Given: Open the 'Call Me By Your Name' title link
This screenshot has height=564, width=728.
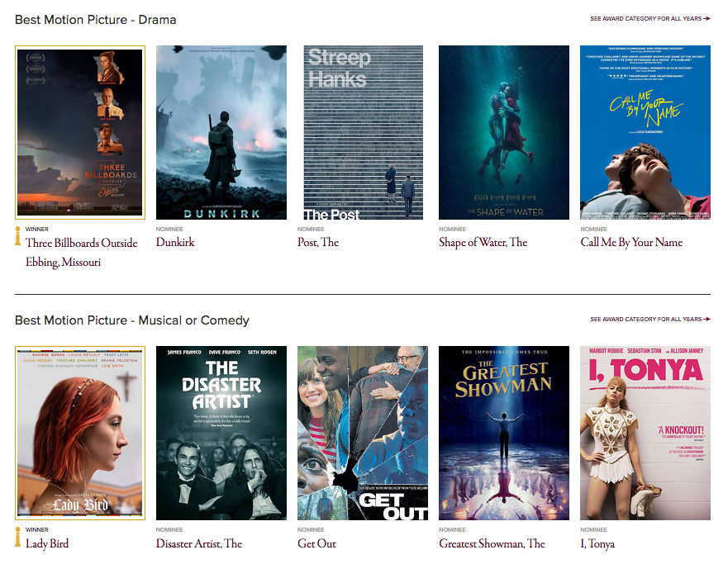Looking at the screenshot, I should pos(631,243).
